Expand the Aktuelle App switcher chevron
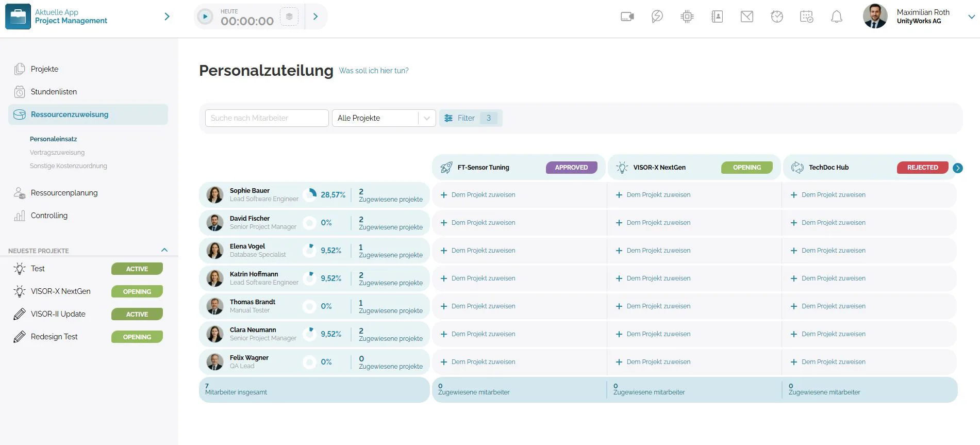Viewport: 980px width, 445px height. 167,17
